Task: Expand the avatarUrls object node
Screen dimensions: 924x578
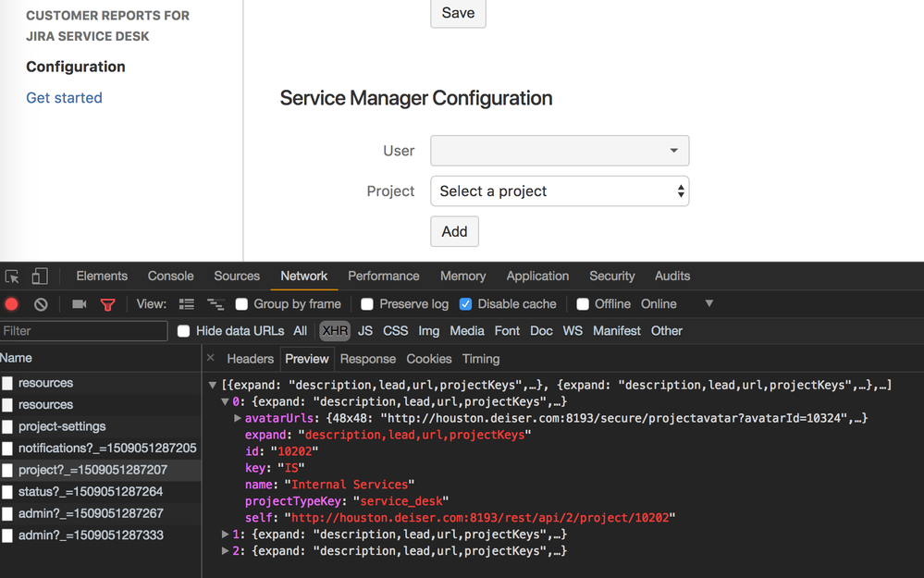Action: (239, 419)
